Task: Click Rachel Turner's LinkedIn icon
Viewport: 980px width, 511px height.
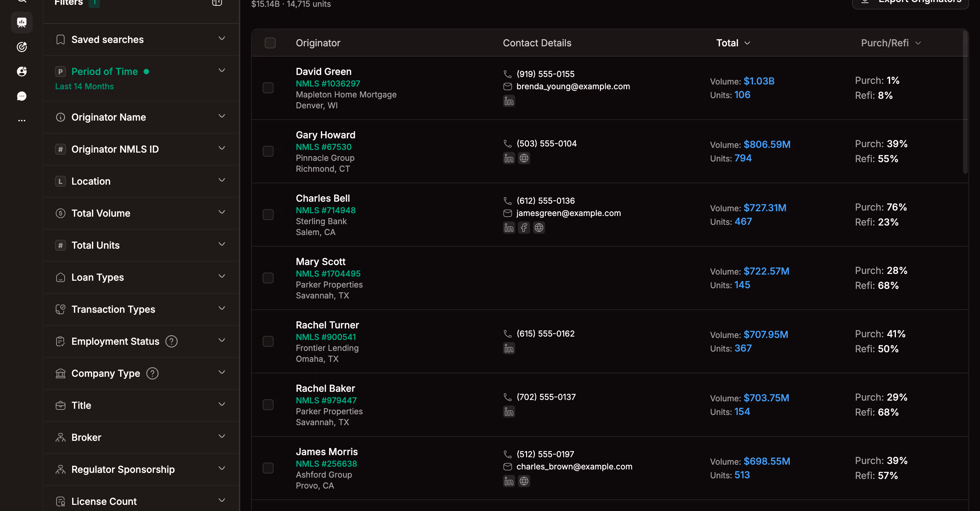Action: [509, 348]
